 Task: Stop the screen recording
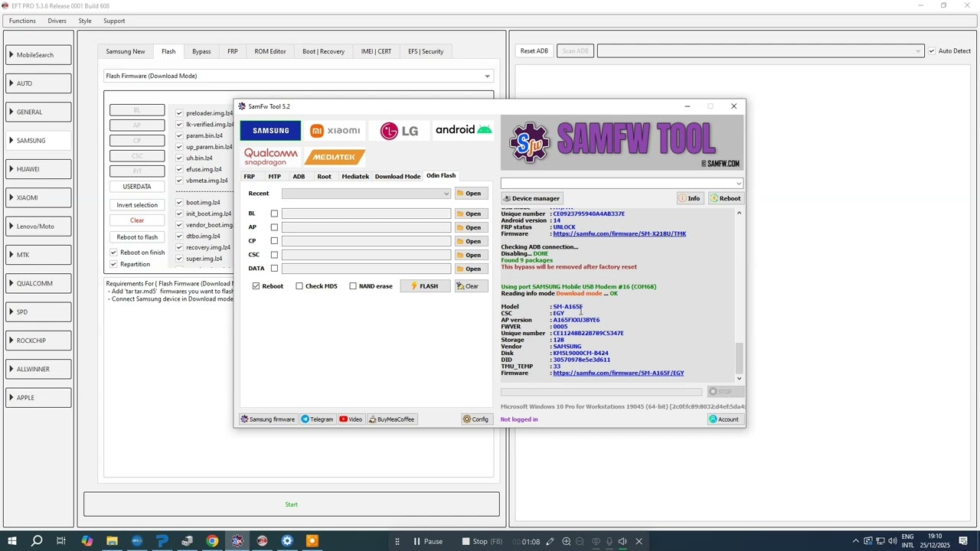[x=482, y=542]
